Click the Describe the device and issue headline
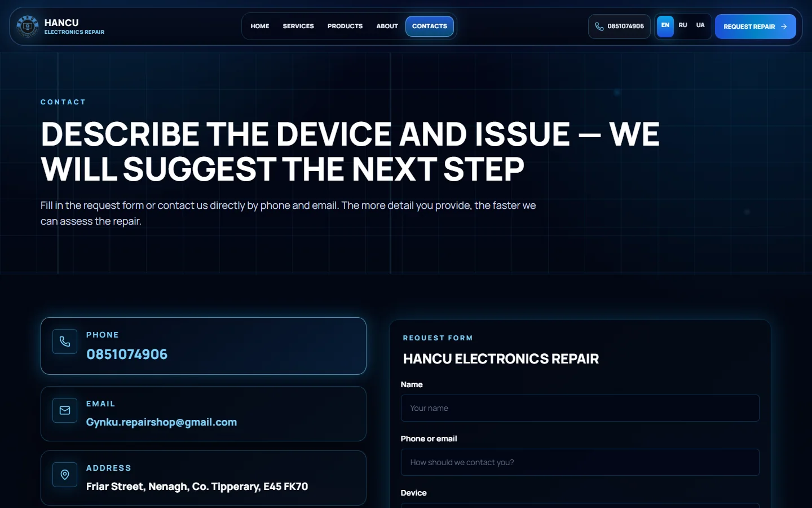Viewport: 812px width, 508px height. pos(350,151)
